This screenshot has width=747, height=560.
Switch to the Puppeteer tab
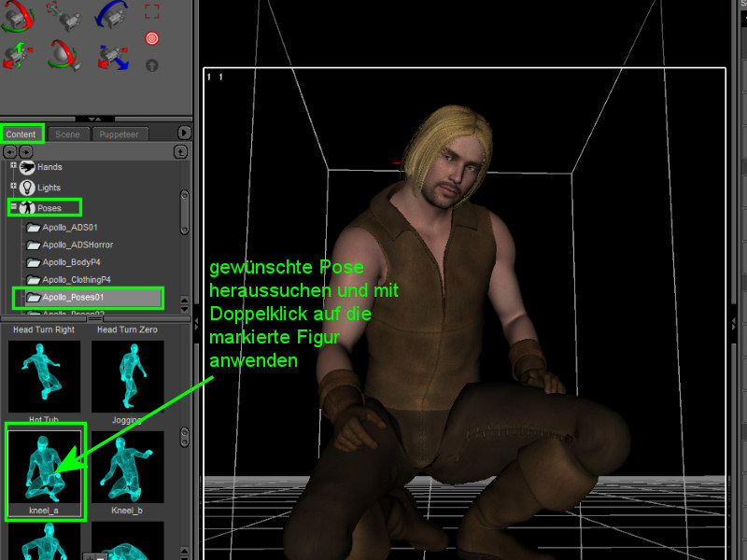[x=120, y=134]
